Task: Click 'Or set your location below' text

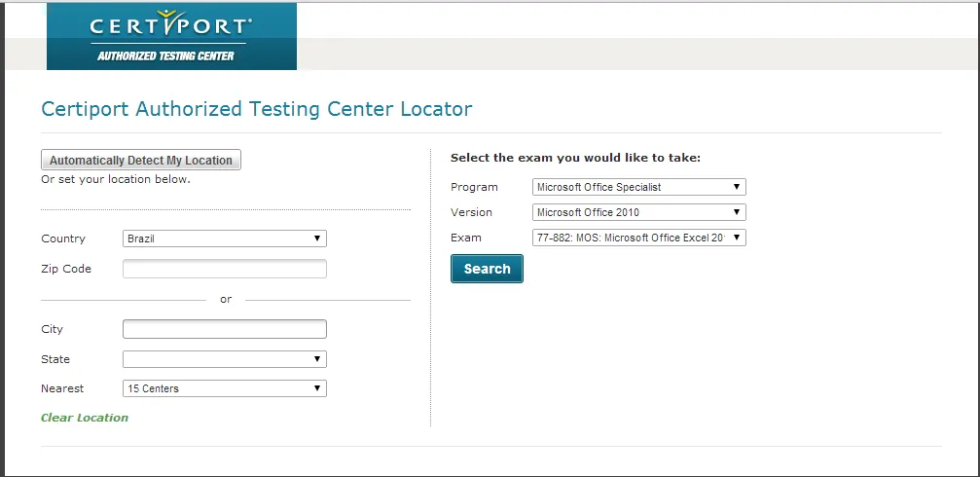Action: point(116,179)
